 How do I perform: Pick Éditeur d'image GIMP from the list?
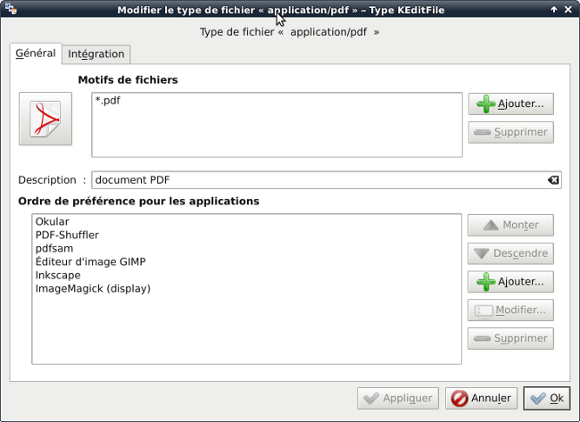click(90, 262)
